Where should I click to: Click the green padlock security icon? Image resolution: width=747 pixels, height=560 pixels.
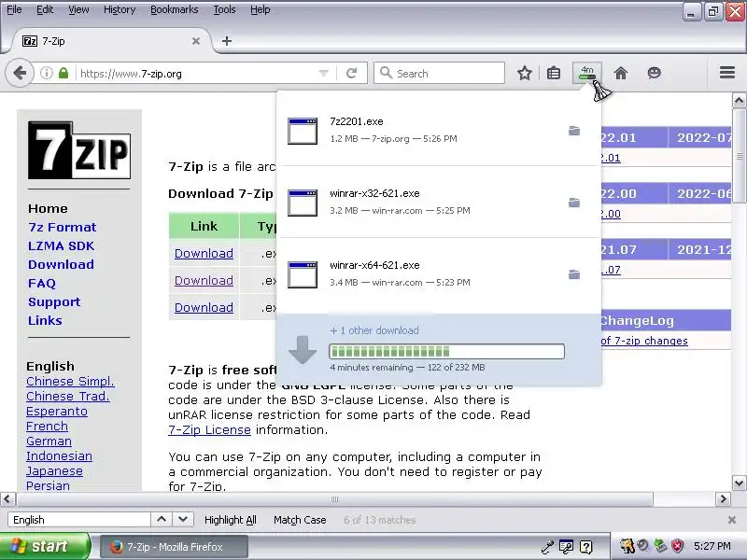[x=63, y=74]
